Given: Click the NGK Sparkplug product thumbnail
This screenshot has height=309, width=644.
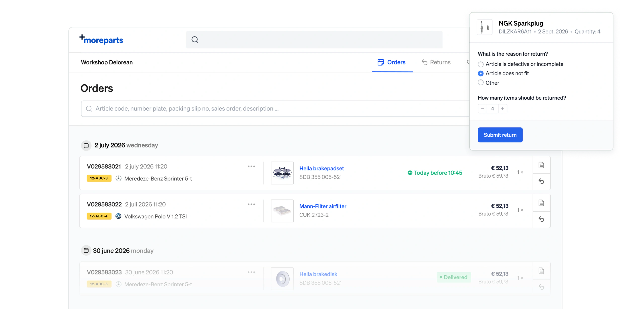Looking at the screenshot, I should point(485,27).
